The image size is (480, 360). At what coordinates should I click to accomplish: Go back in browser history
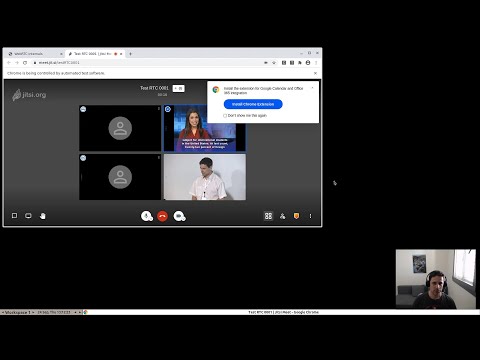coord(9,63)
